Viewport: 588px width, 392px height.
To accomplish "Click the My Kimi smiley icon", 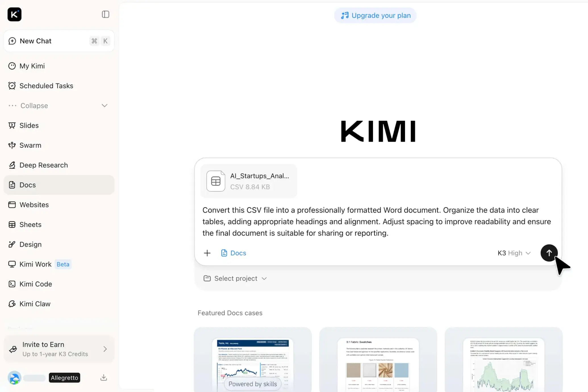I will coord(12,66).
